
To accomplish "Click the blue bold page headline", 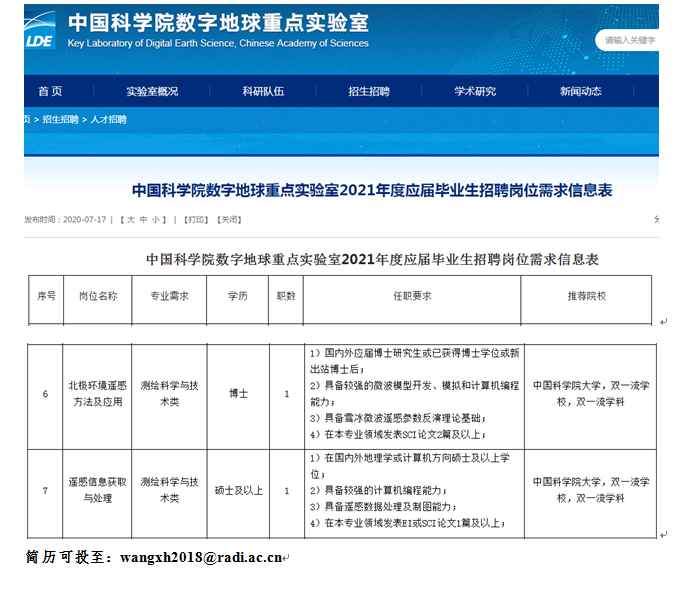I will pos(372,190).
